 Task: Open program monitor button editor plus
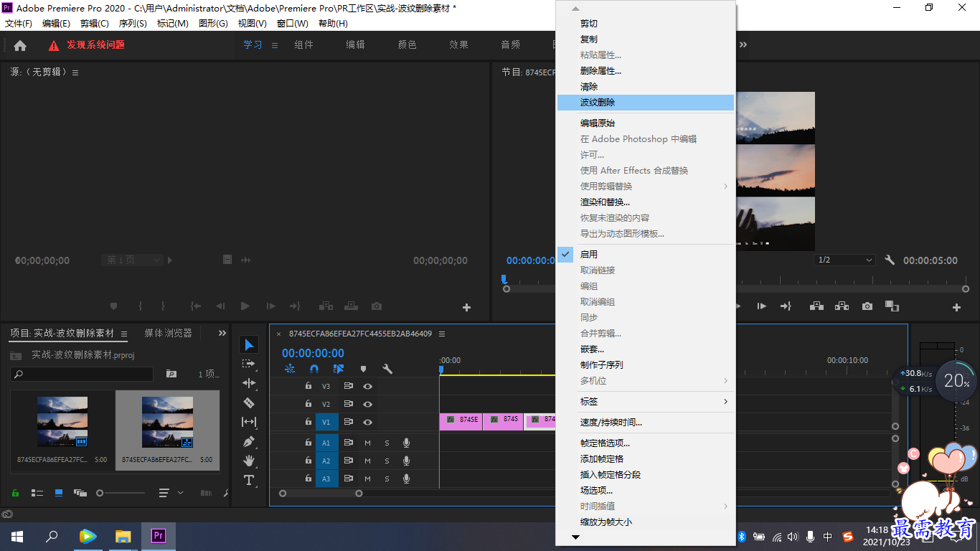click(956, 307)
